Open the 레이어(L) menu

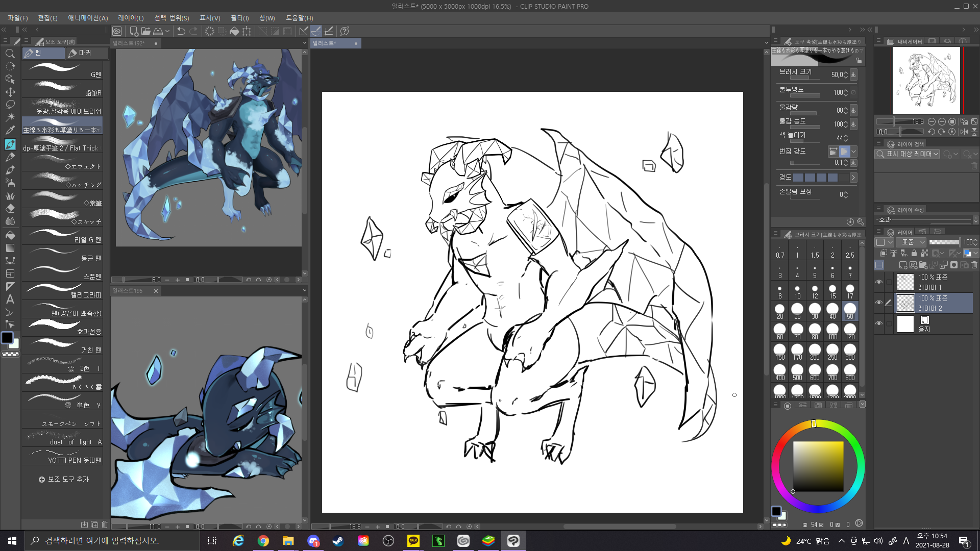131,18
